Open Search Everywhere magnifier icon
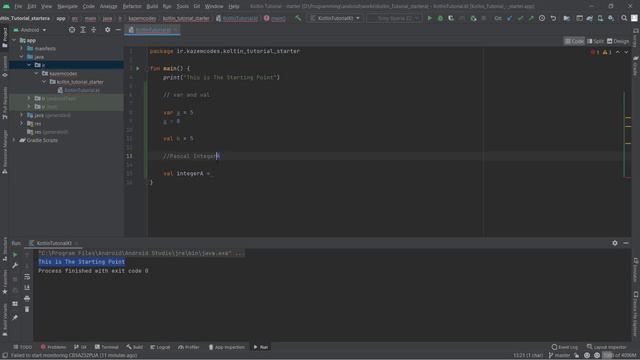This screenshot has height=360, width=640. tap(624, 18)
